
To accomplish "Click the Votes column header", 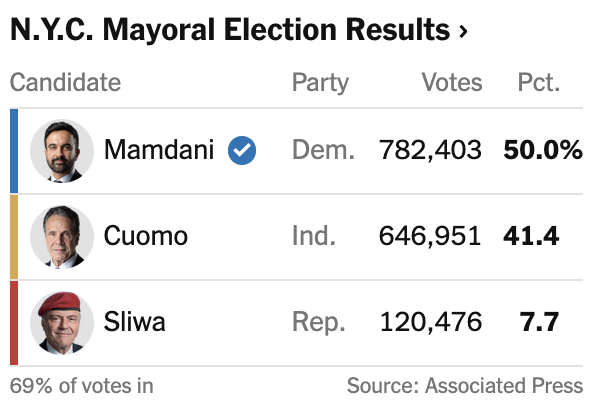I will tap(451, 82).
